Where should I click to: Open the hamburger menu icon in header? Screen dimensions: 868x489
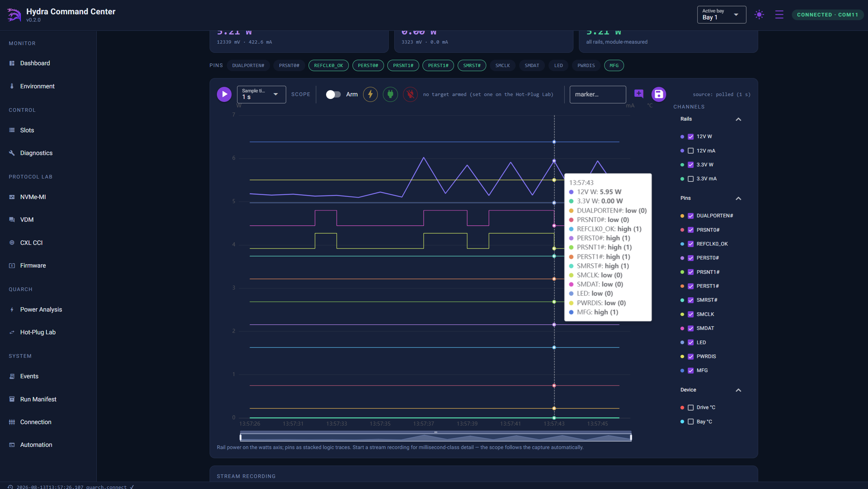click(779, 15)
